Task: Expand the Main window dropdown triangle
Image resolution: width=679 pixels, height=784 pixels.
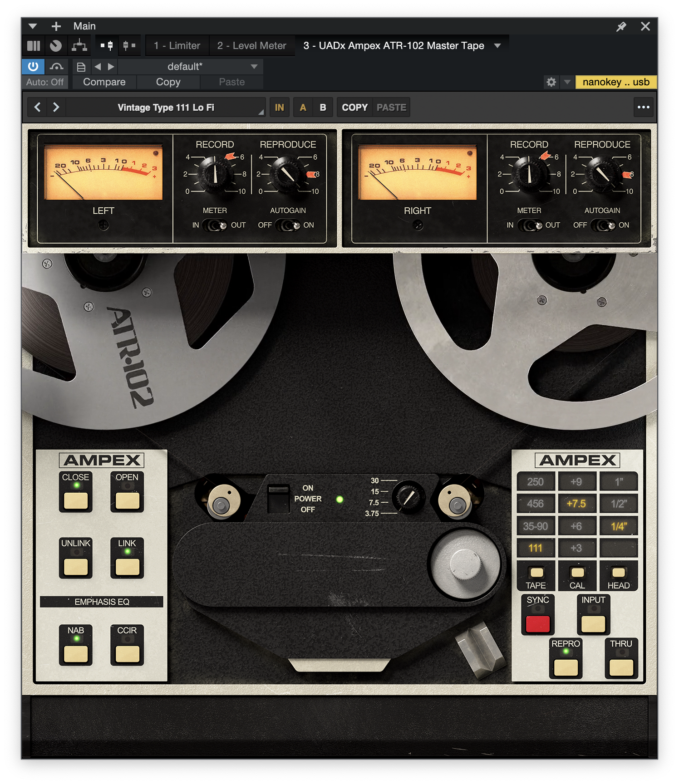Action: tap(33, 26)
